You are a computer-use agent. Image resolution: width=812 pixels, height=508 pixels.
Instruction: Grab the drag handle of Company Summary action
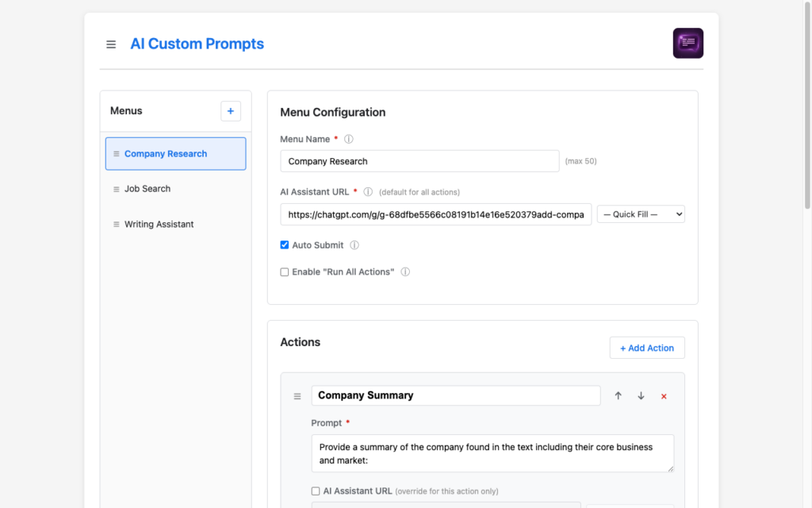[297, 396]
